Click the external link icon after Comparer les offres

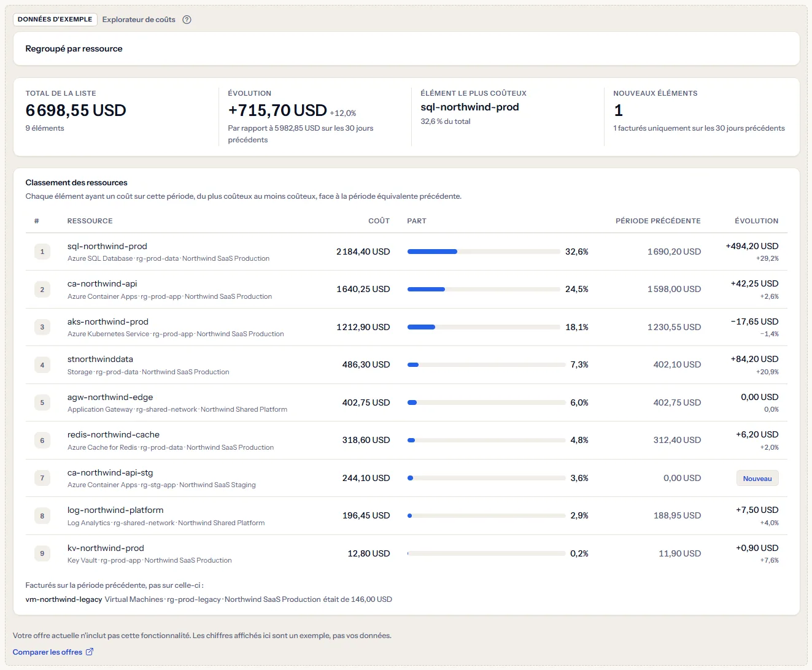pyautogui.click(x=90, y=652)
